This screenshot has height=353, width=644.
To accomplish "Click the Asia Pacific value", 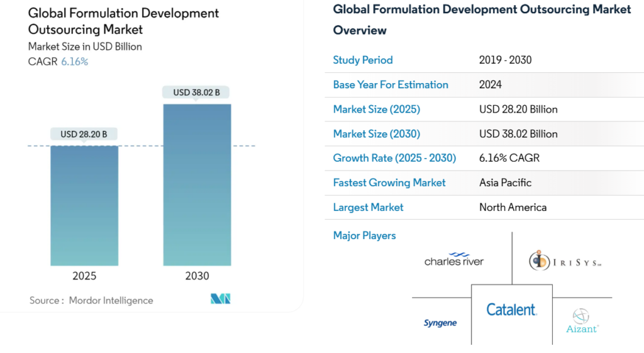I will (x=505, y=183).
